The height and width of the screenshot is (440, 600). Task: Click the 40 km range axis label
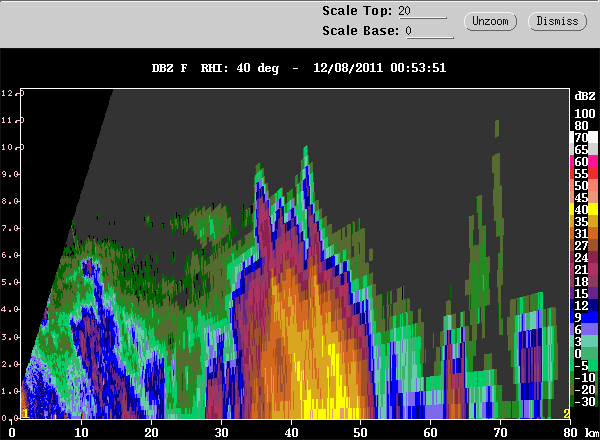(x=292, y=432)
